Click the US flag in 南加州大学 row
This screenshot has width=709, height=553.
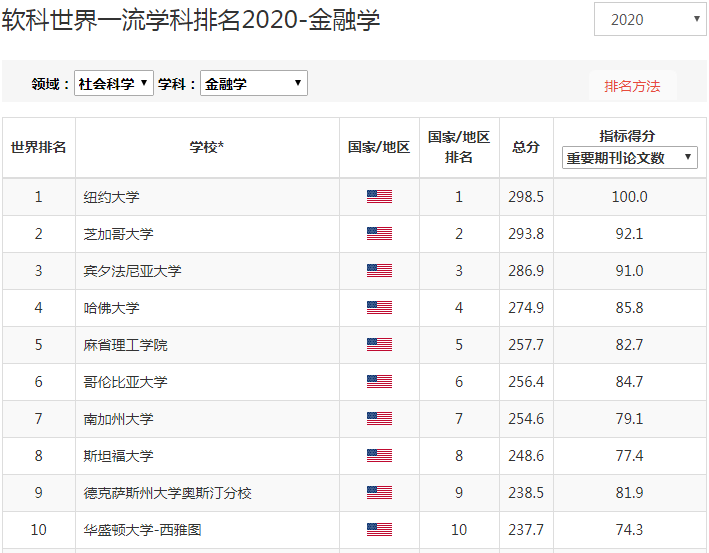[379, 419]
